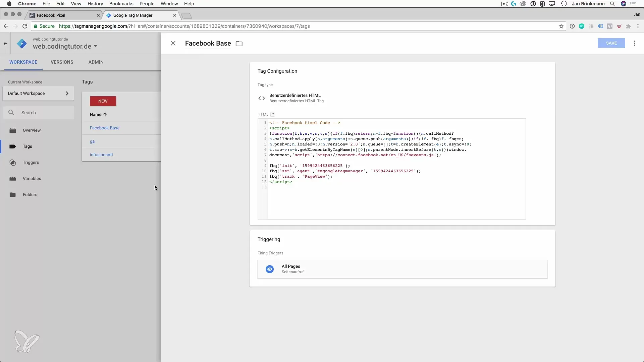Viewport: 644px width, 362px height.
Task: Close the Facebook Pixel browser tab
Action: coord(98,15)
